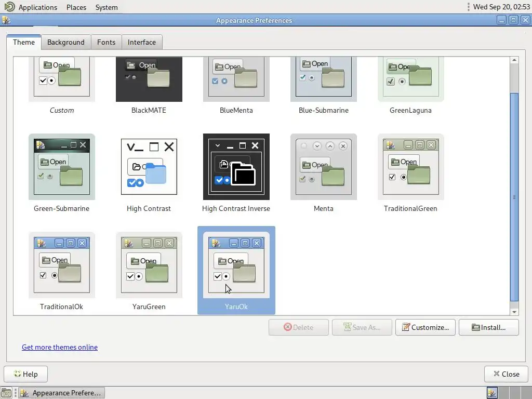Select the High Contrast theme icon
Viewport: 532px width, 399px height.
(149, 167)
